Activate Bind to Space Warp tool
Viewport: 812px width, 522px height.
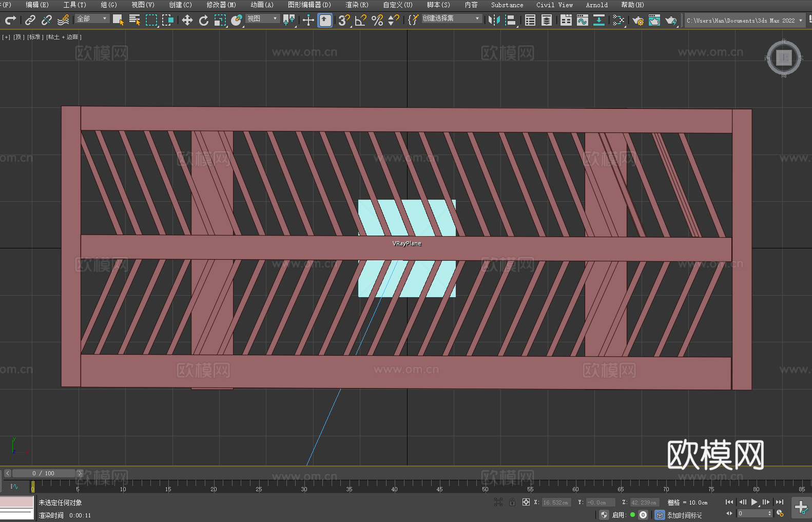[x=63, y=20]
